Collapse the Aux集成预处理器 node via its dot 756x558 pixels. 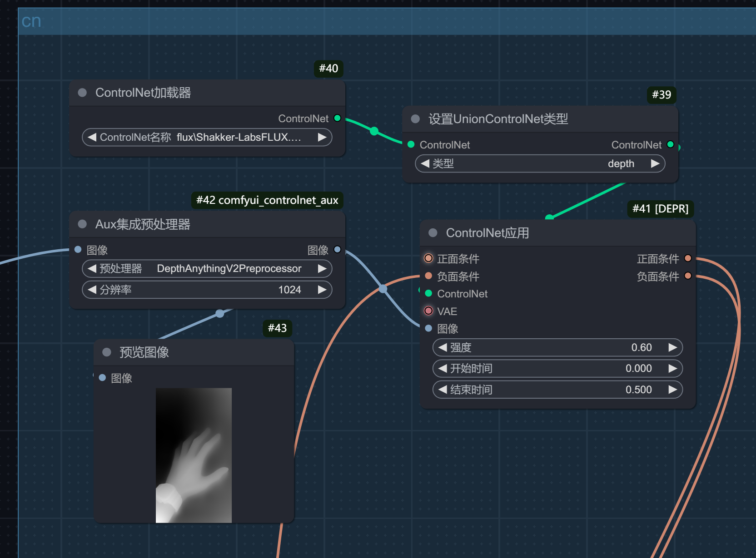82,224
